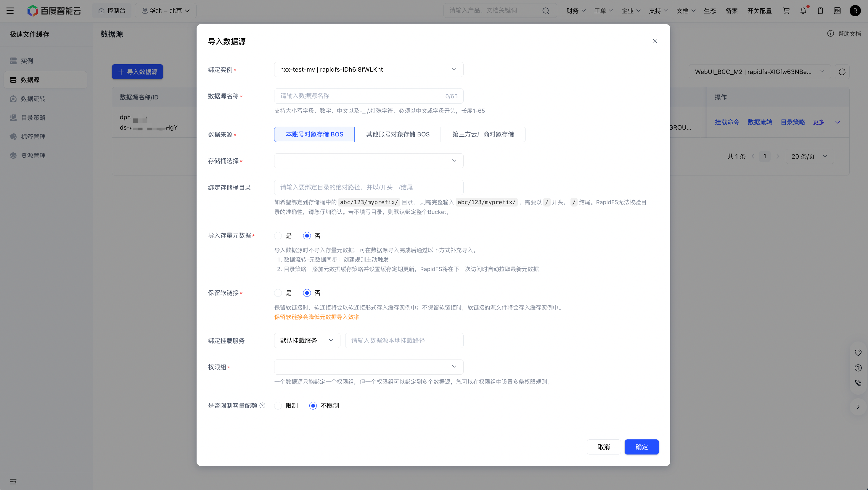
Task: Click the 导入数据源 button behind dialog
Action: [x=137, y=72]
